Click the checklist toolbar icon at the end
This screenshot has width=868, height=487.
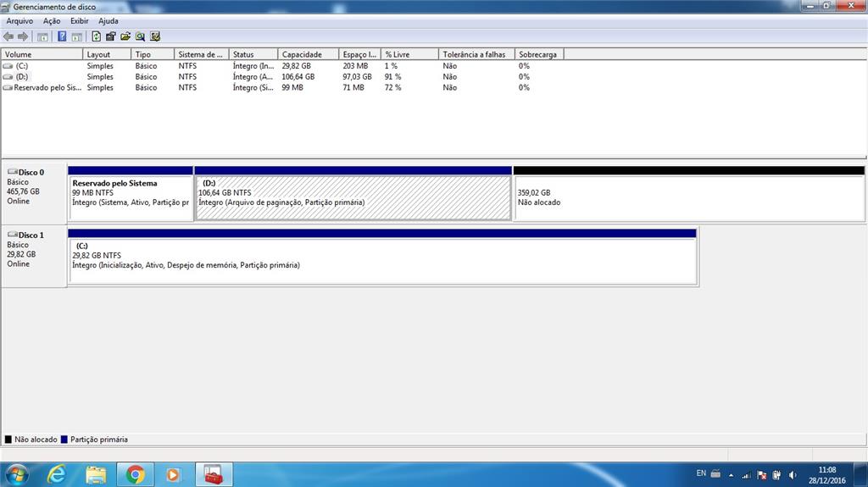click(155, 36)
